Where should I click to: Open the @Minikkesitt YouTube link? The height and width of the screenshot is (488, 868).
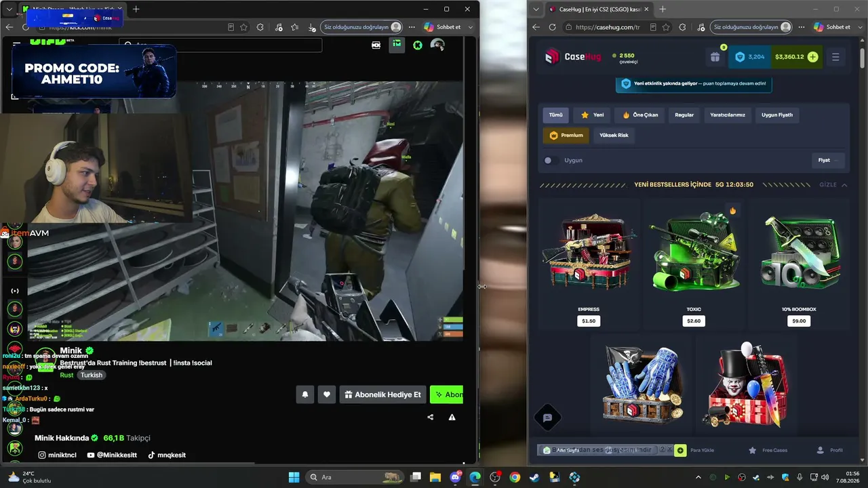pyautogui.click(x=113, y=455)
